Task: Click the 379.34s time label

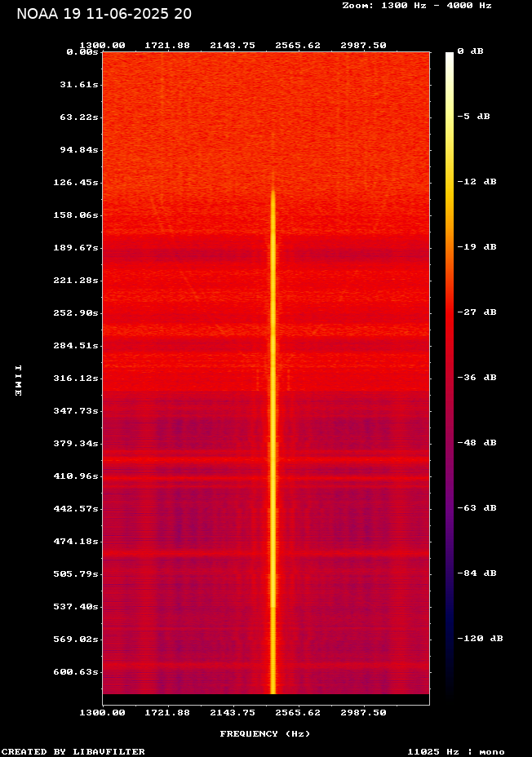Action: coord(76,443)
